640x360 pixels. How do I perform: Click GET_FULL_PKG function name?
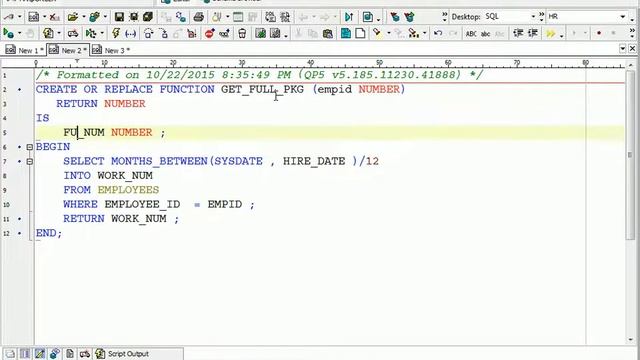(262, 89)
